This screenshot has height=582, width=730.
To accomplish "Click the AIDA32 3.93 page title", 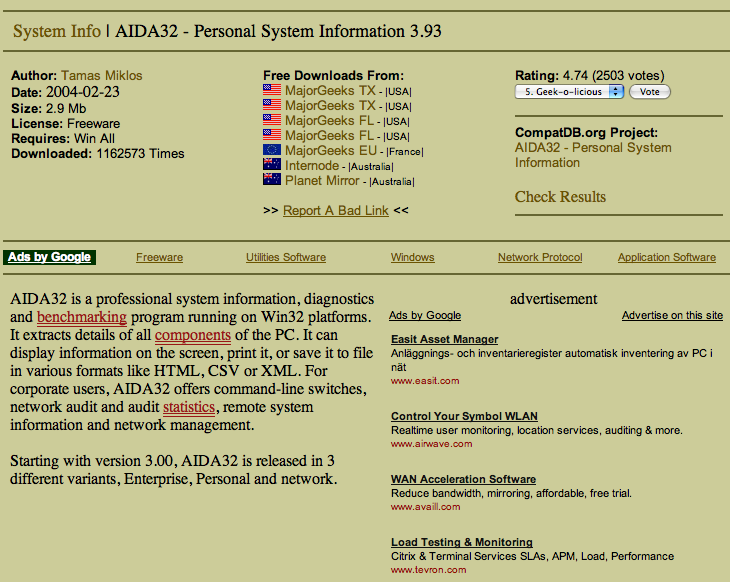I will point(278,31).
